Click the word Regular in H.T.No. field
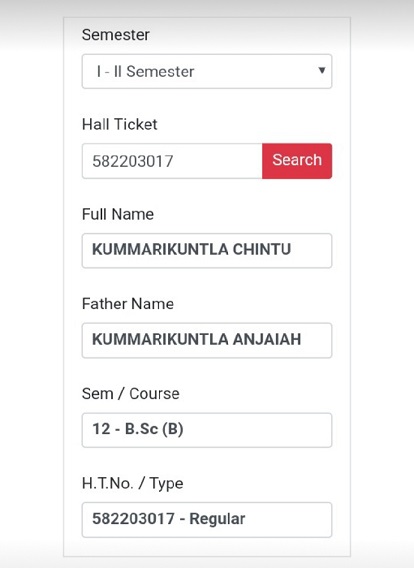 [217, 519]
